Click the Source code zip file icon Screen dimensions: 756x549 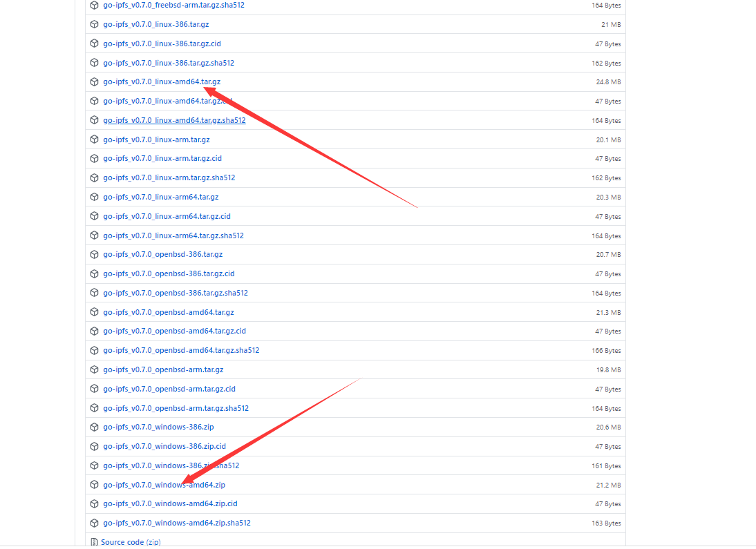[95, 542]
